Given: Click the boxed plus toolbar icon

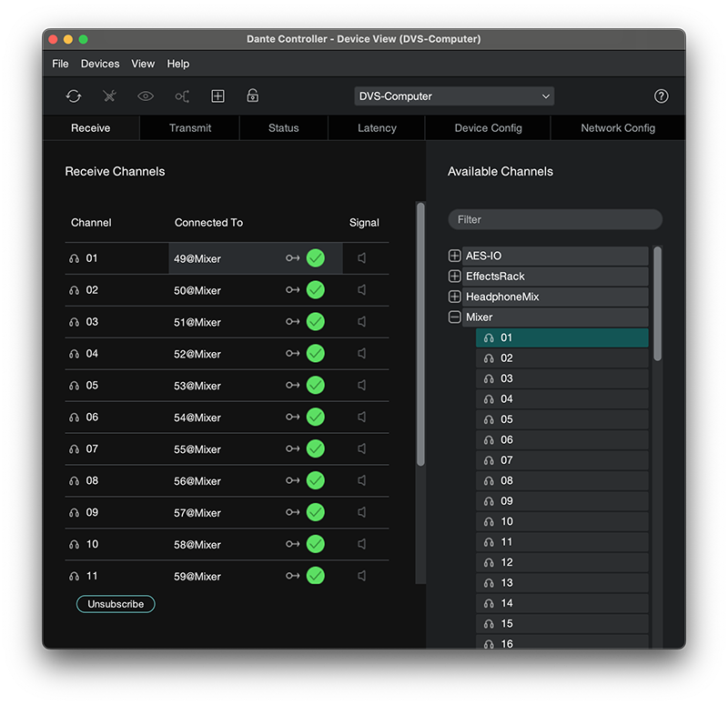Looking at the screenshot, I should (x=217, y=96).
